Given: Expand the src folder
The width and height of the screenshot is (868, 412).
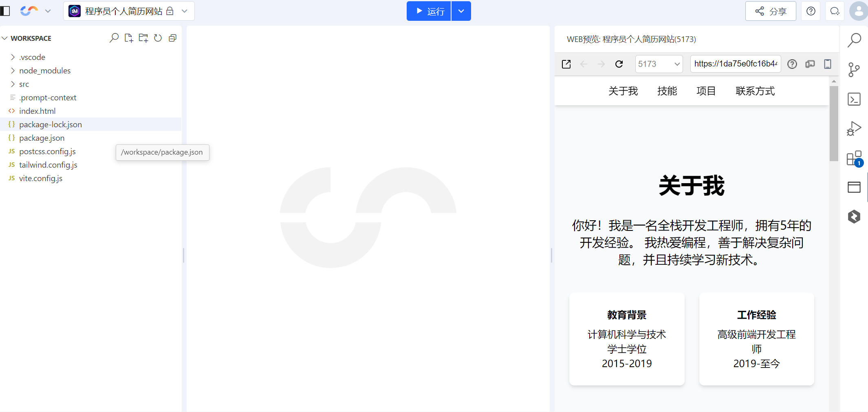Looking at the screenshot, I should coord(24,84).
